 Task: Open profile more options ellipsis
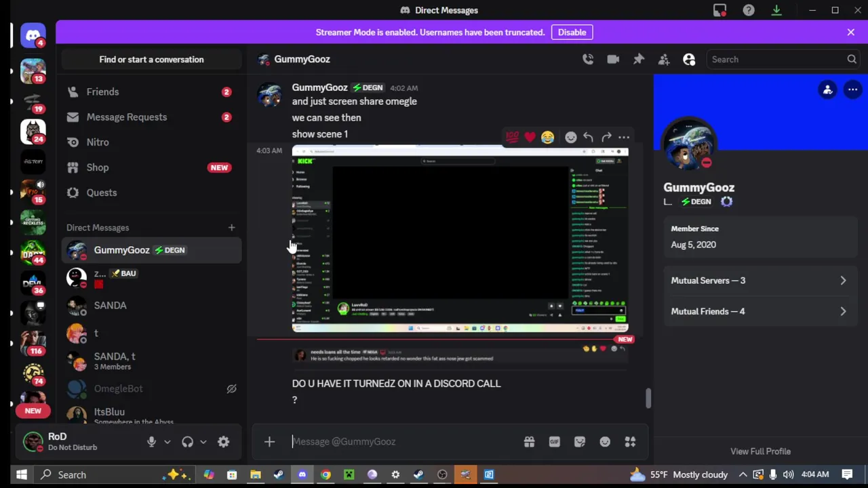[x=853, y=89]
